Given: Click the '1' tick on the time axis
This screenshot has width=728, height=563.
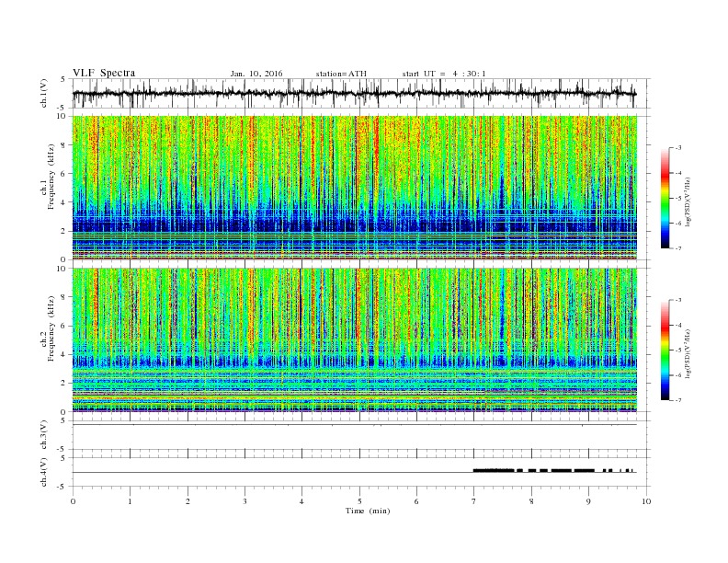Looking at the screenshot, I should click(x=130, y=501).
